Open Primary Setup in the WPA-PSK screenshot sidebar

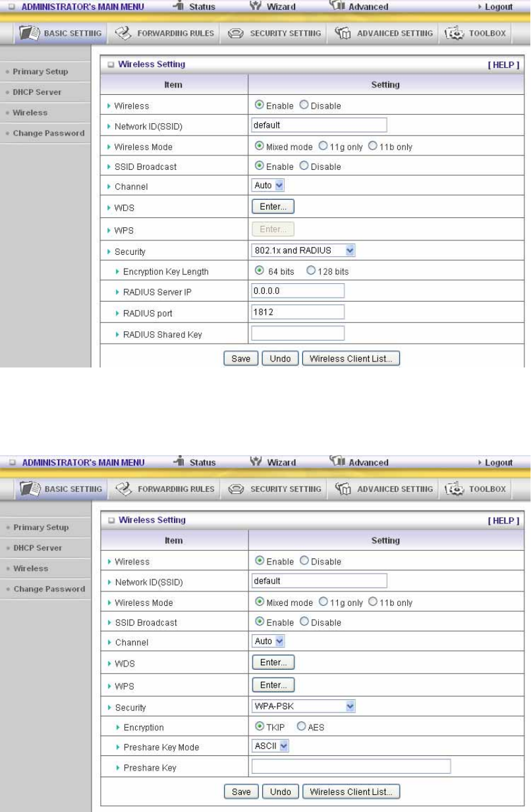(x=40, y=527)
